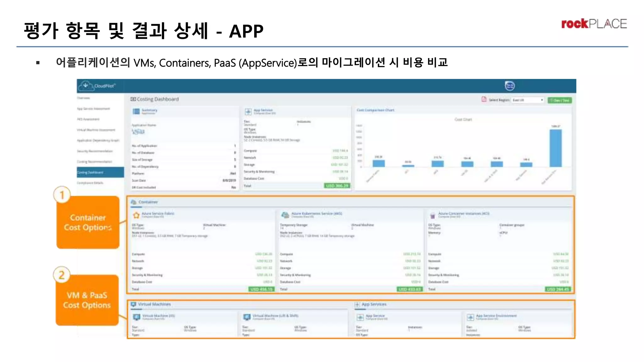644x362 pixels.
Task: Open the user avatar in header bar
Action: (x=509, y=85)
